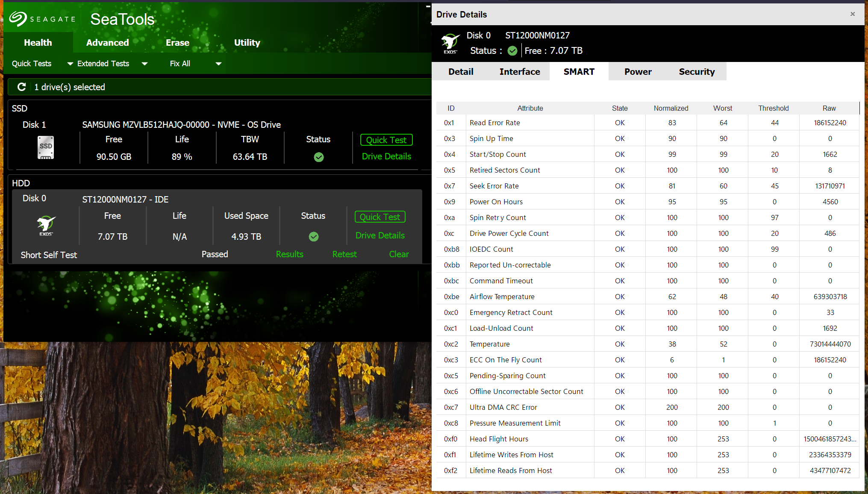
Task: View Short Self Test Results
Action: tap(289, 254)
